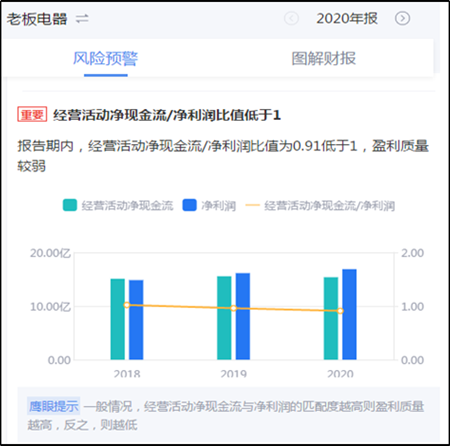Click the 2018 blue net profit bar
The width and height of the screenshot is (450, 446).
(136, 320)
